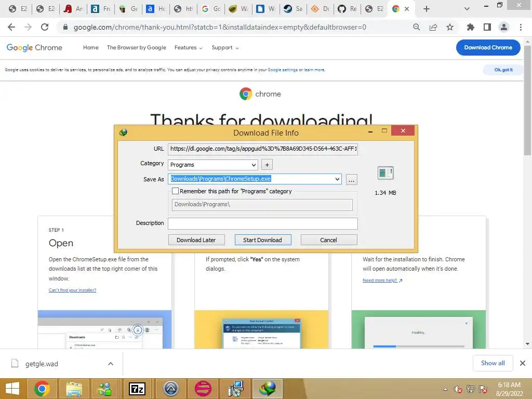Click the Start Download button

[262, 240]
